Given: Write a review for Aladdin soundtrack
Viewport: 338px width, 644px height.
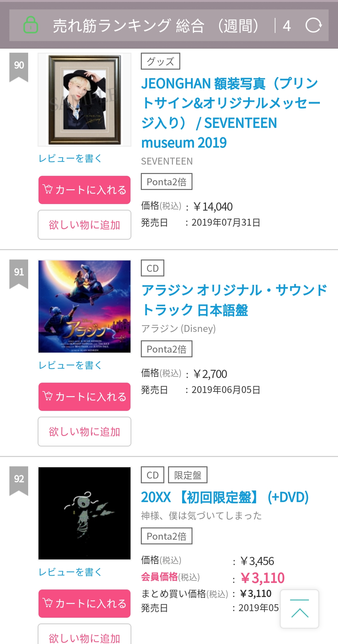Looking at the screenshot, I should [x=70, y=365].
